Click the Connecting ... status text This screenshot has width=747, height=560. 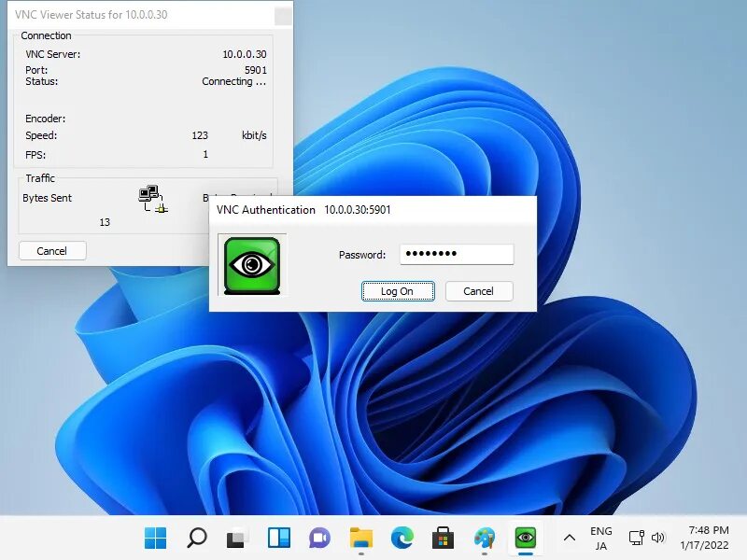pos(234,81)
